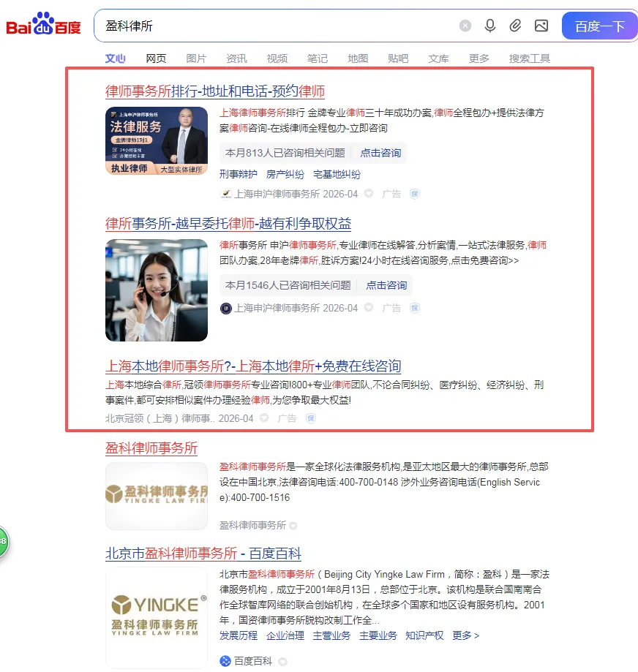The width and height of the screenshot is (638, 672).
Task: Click the feedback icon beside the 广告 label
Action: 414,194
